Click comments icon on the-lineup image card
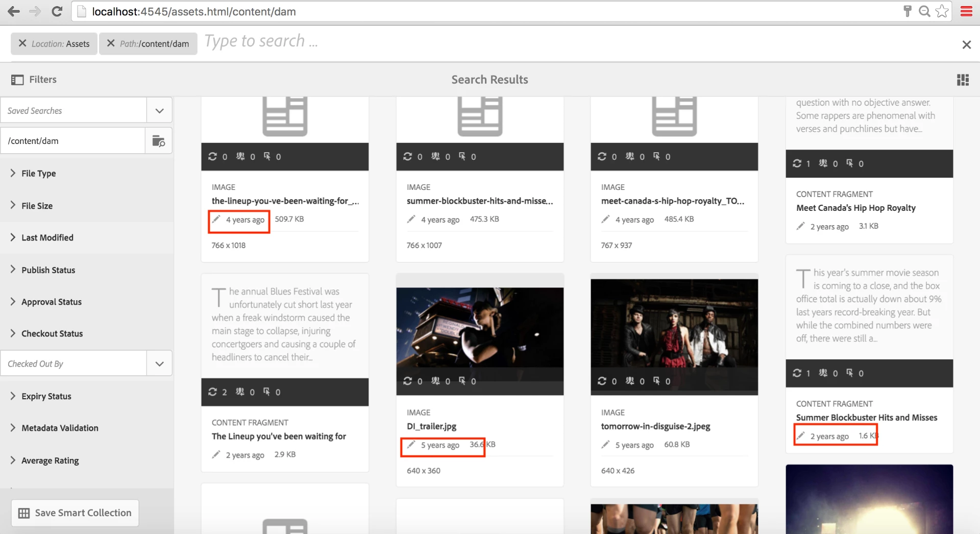Viewport: 980px width, 534px height. (240, 157)
